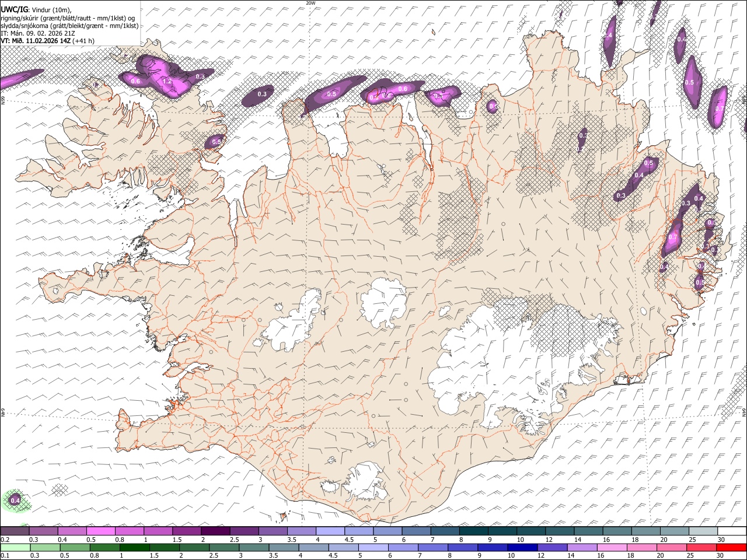Select the bottom-row lavender swatch starting at 14
The image size is (747, 560).
pyautogui.click(x=583, y=547)
